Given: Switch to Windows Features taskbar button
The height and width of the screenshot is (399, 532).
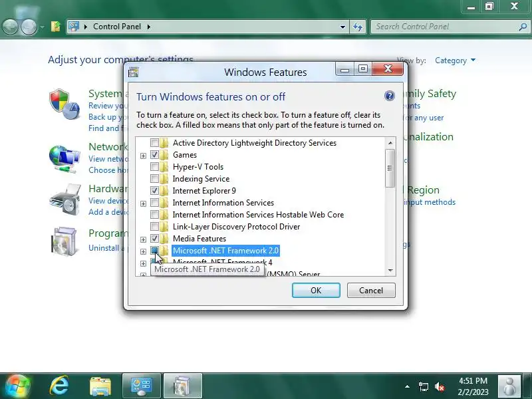Looking at the screenshot, I should [x=183, y=386].
